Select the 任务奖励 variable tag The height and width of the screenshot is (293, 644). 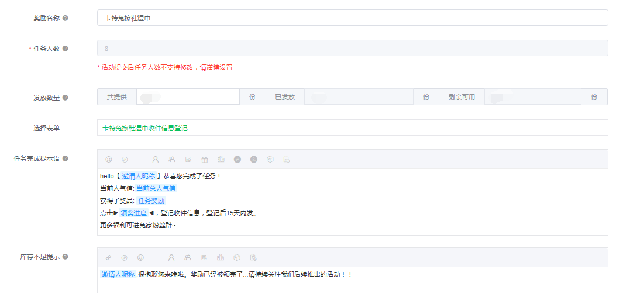tap(151, 201)
